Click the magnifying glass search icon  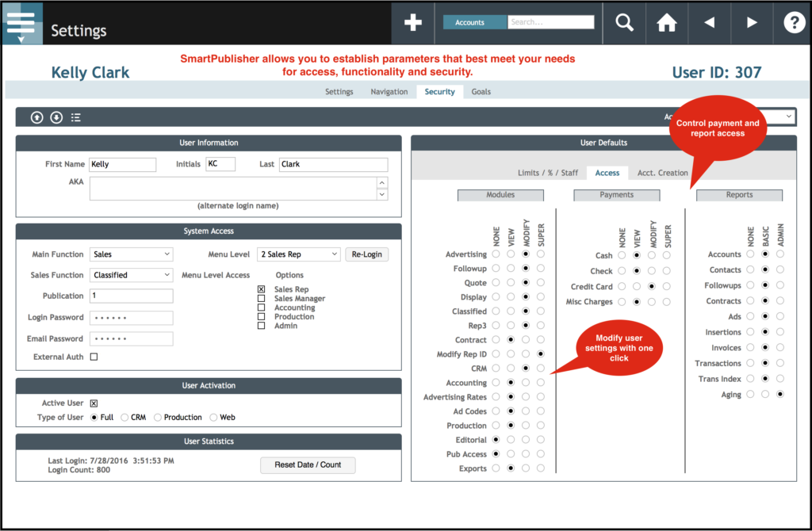(x=624, y=22)
